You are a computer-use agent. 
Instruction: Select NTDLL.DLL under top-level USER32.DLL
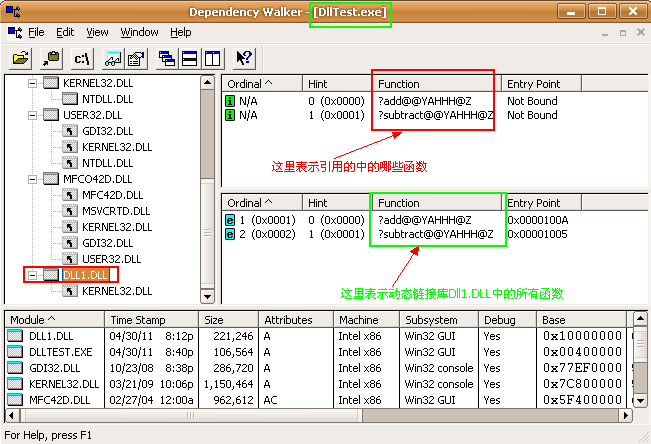(x=108, y=163)
